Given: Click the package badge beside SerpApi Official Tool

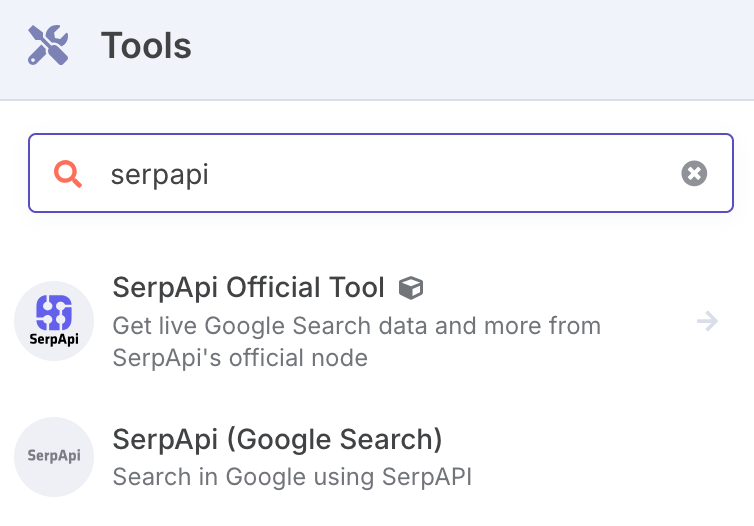Looking at the screenshot, I should [410, 289].
